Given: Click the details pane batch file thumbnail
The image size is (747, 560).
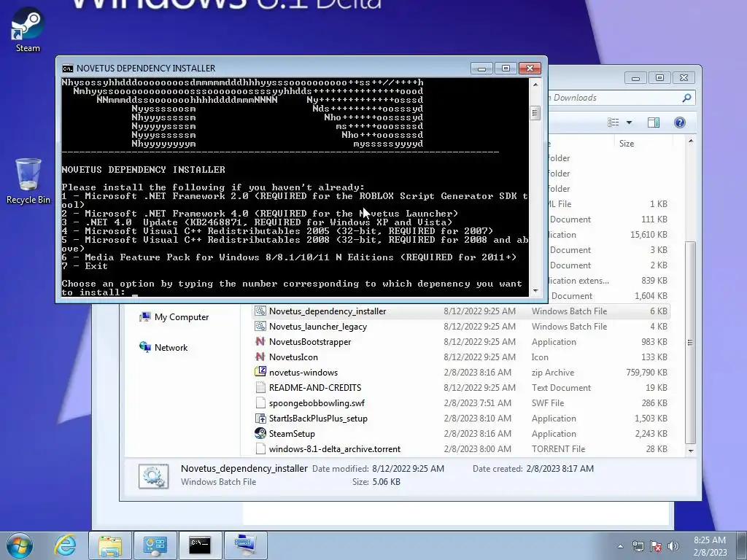Looking at the screenshot, I should (x=153, y=476).
